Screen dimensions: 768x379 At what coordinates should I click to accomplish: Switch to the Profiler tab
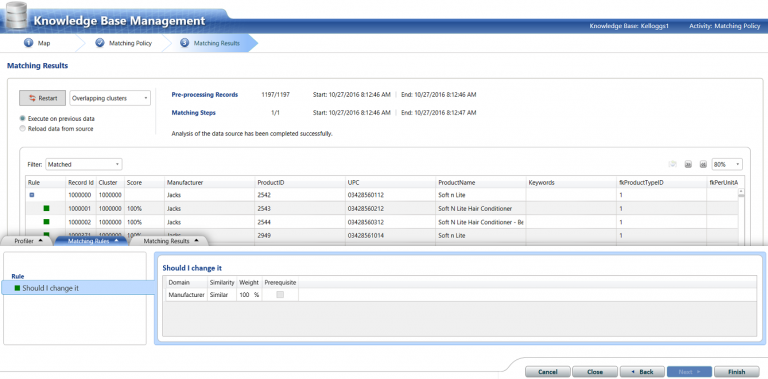28,241
